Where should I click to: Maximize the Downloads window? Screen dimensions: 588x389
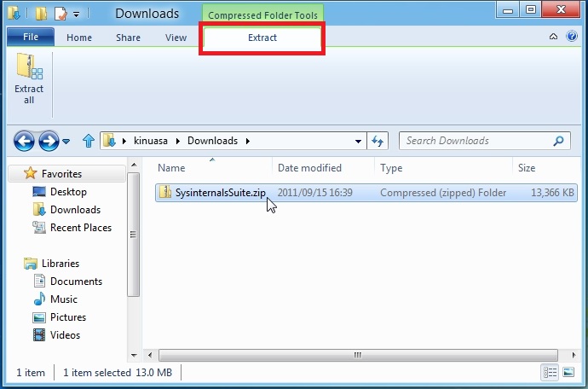(x=531, y=9)
